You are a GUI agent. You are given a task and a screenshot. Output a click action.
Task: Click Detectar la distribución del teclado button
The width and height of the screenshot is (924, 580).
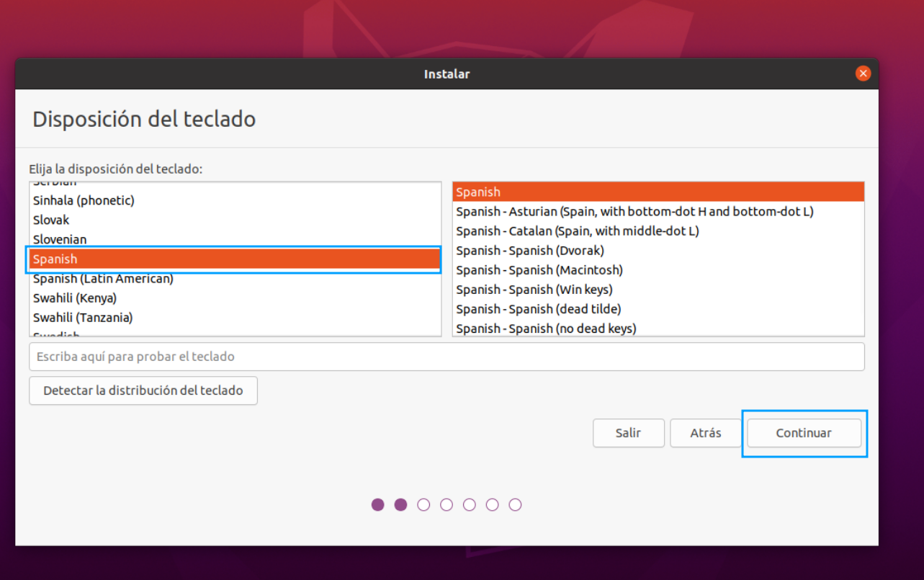coord(143,391)
